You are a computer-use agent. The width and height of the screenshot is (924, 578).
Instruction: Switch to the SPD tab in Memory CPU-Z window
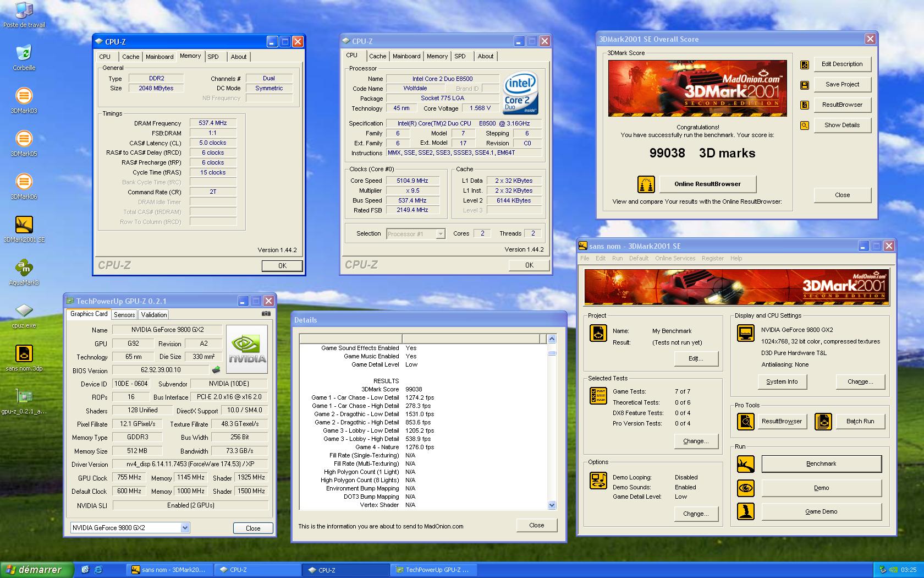point(213,57)
